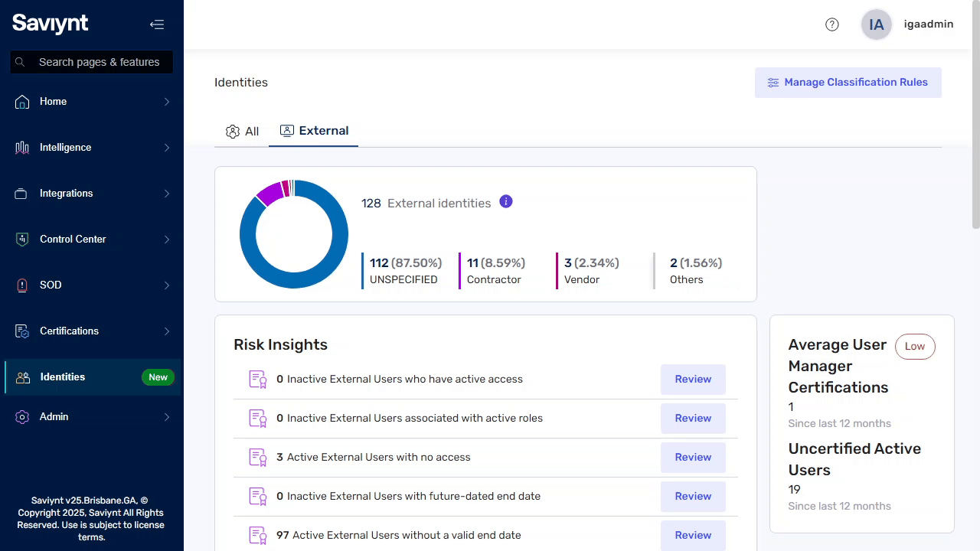
Task: Click the Identities people icon
Action: tap(23, 377)
